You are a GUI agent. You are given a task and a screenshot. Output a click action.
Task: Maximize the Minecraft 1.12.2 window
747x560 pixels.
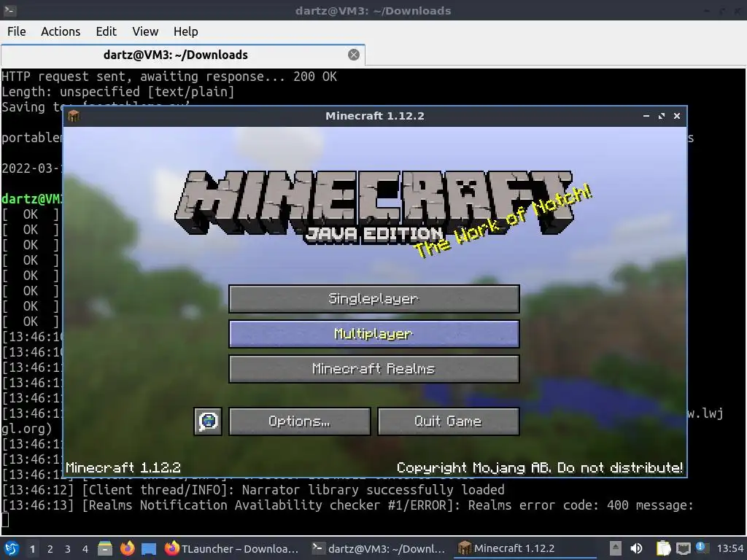coord(661,116)
